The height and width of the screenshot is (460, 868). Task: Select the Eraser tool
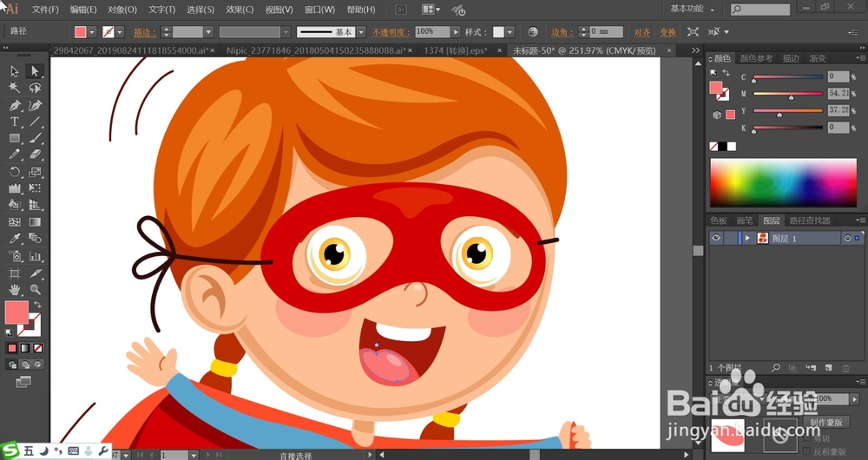tap(35, 154)
